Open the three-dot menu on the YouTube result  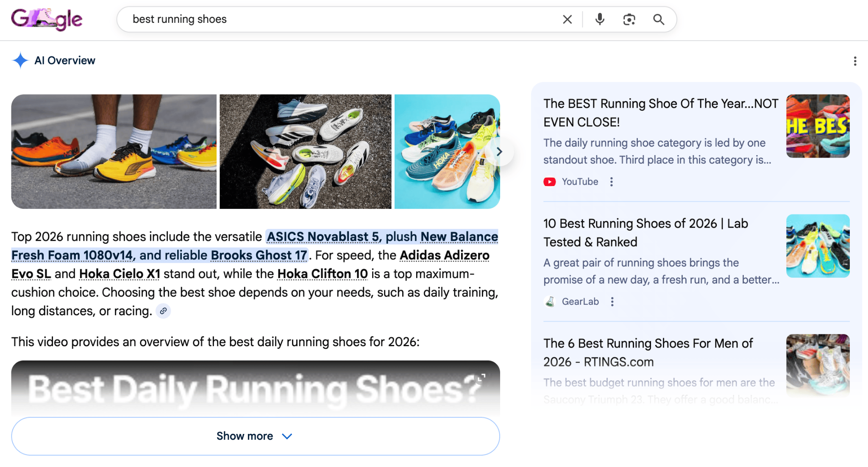pos(612,181)
